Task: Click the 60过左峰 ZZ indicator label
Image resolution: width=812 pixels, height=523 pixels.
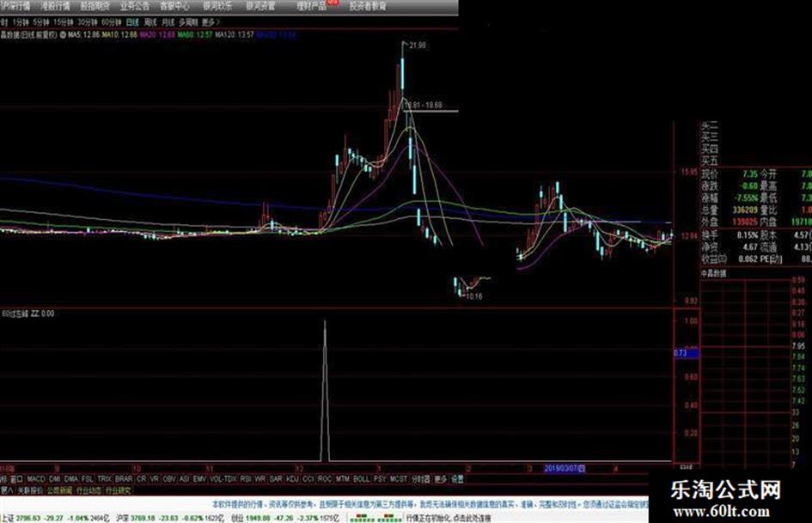Action: [x=27, y=313]
